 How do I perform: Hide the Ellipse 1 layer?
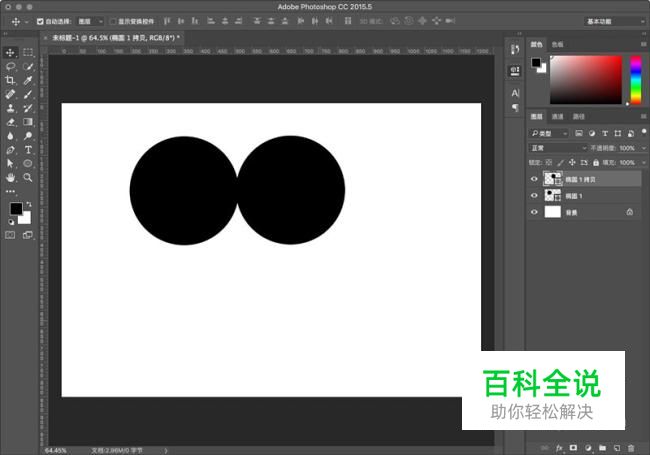pos(534,196)
